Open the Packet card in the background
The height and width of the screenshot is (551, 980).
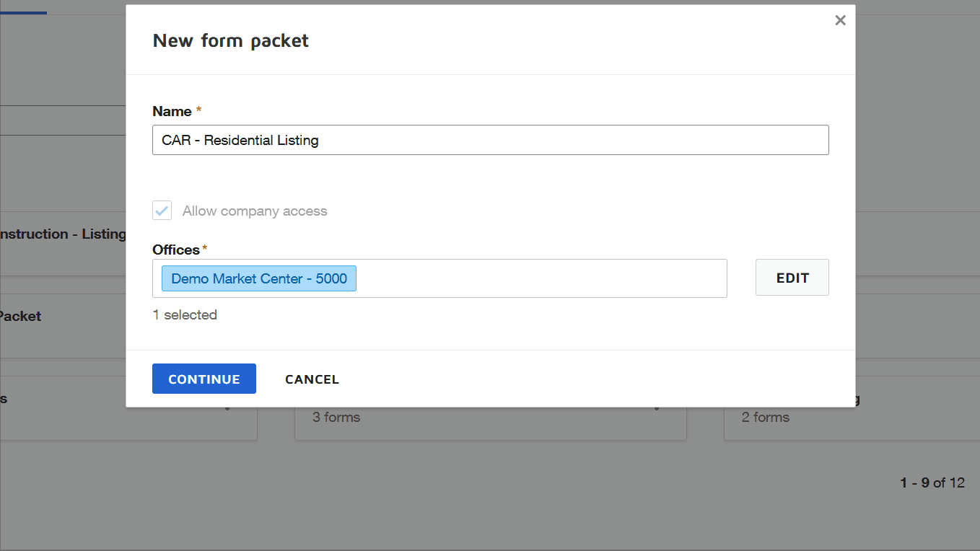[22, 316]
